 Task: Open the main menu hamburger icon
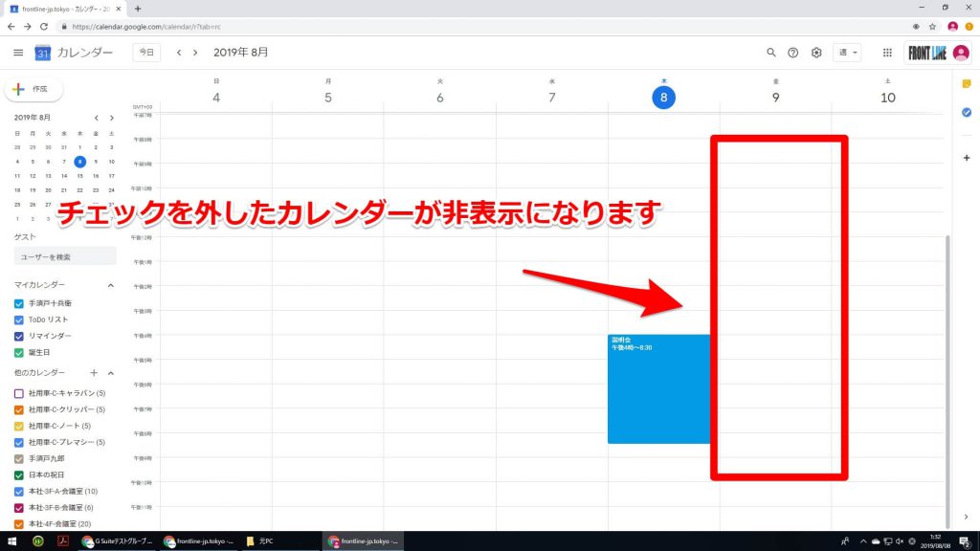pyautogui.click(x=18, y=53)
